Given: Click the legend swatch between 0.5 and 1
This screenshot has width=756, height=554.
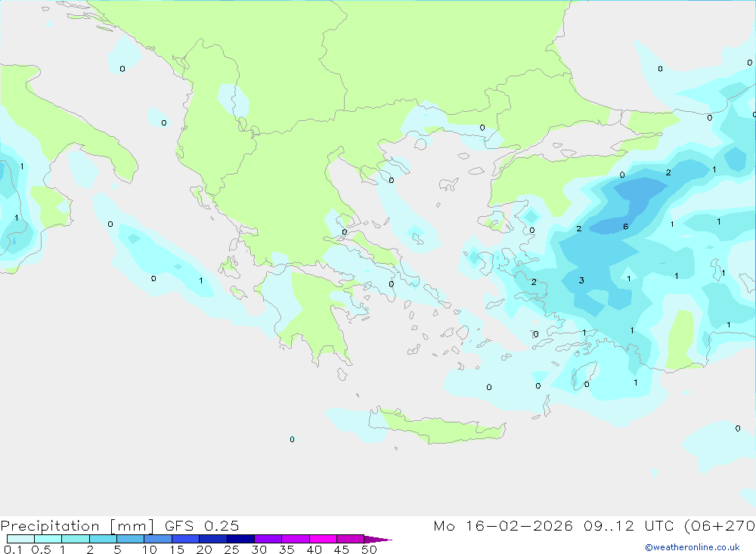Looking at the screenshot, I should (48, 539).
